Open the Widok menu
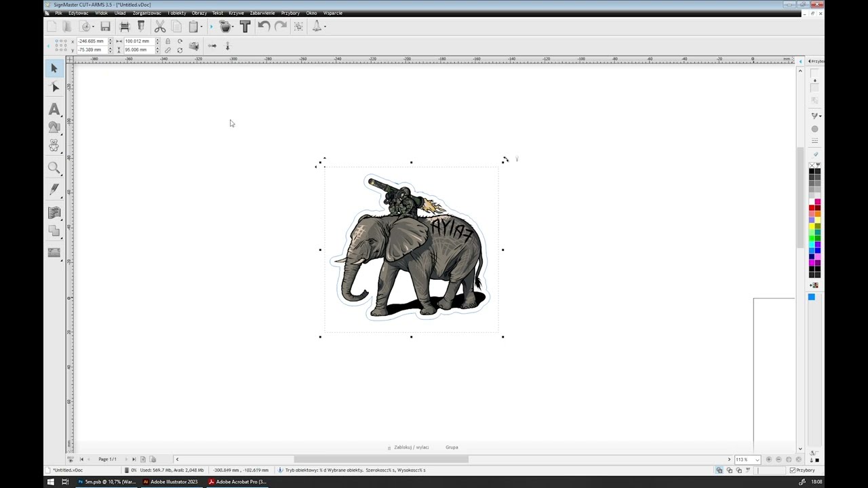The width and height of the screenshot is (868, 488). pyautogui.click(x=101, y=13)
